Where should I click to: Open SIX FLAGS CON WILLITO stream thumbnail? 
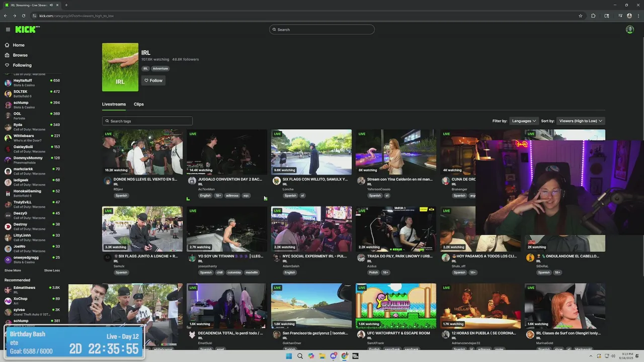coord(311,152)
